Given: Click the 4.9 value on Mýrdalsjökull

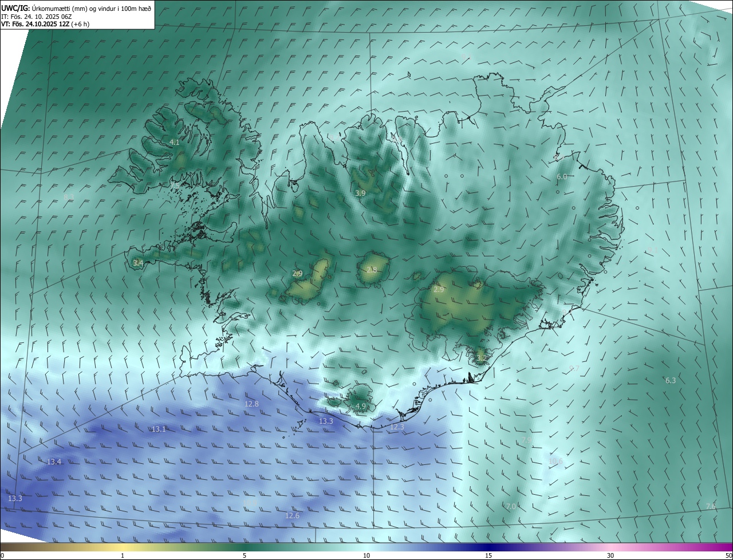Looking at the screenshot, I should tap(361, 406).
